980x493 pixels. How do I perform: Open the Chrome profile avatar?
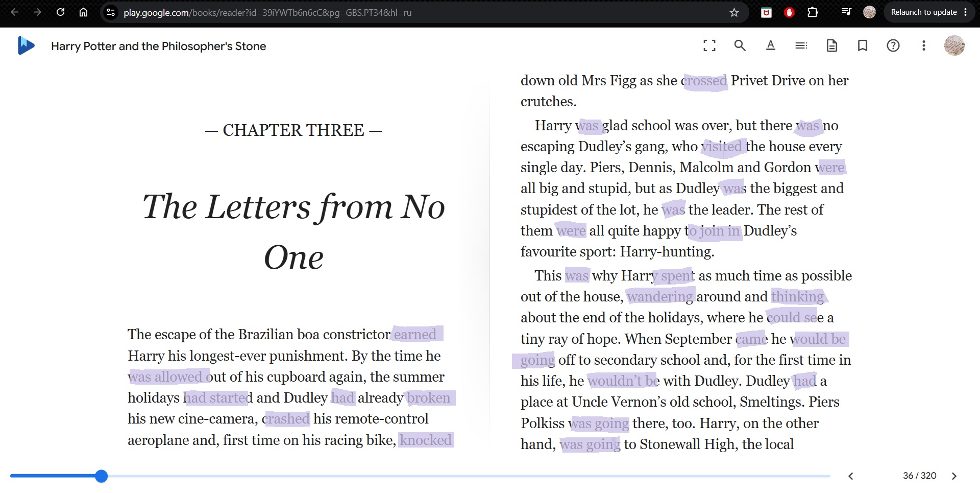[x=869, y=12]
